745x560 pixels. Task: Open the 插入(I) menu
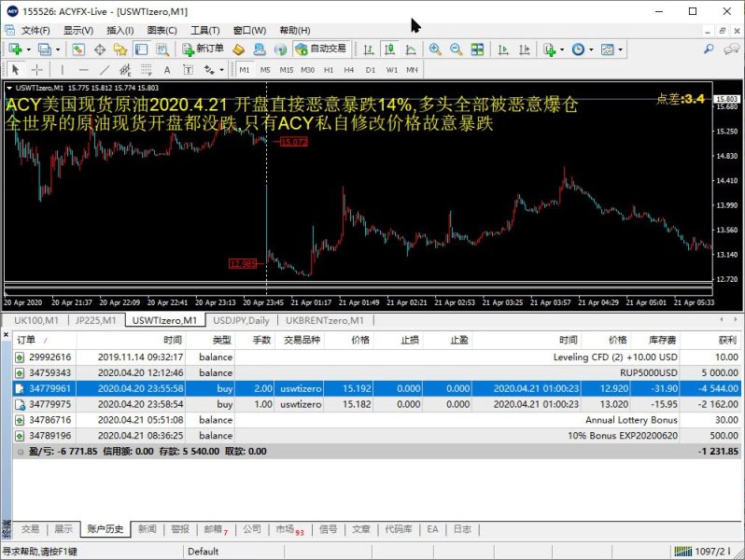(120, 31)
